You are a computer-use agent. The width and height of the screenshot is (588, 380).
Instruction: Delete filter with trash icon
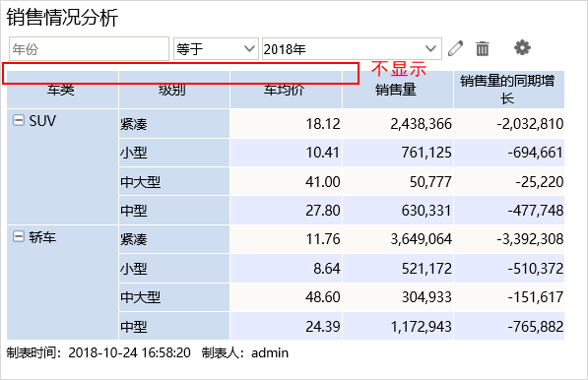pos(483,48)
